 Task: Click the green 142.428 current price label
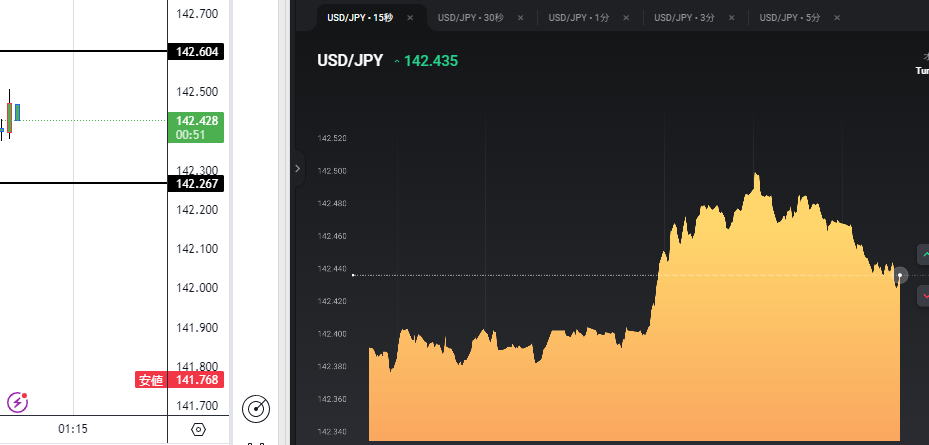tap(197, 127)
